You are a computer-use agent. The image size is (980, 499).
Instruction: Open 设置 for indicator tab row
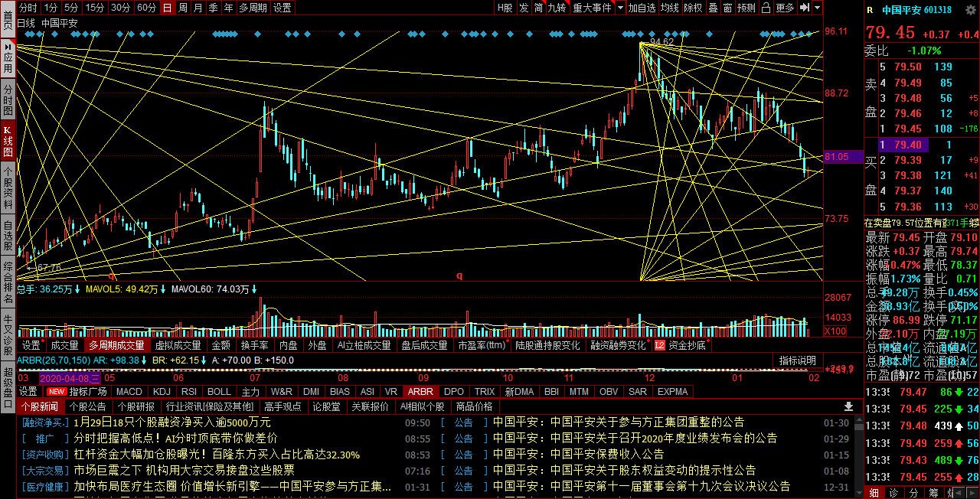28,392
